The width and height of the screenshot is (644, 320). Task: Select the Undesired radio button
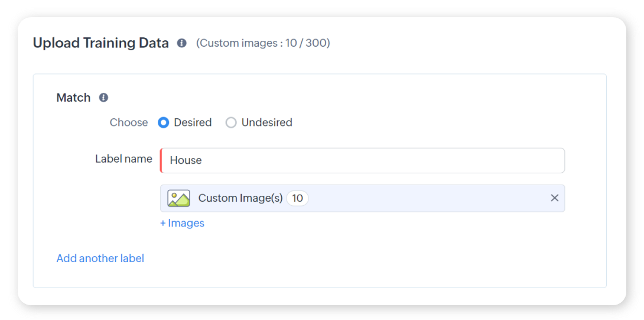point(231,122)
